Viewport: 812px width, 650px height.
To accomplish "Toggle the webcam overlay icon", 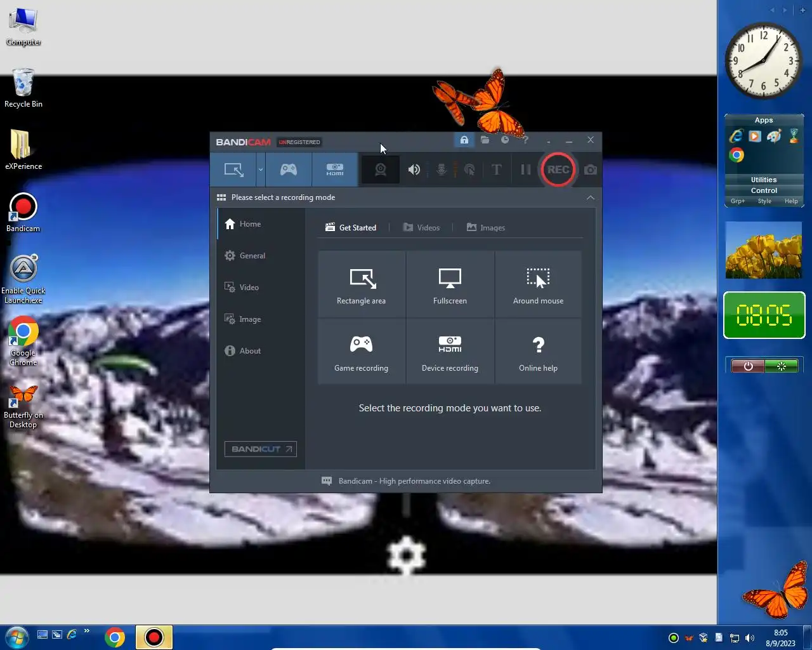I will click(x=381, y=169).
